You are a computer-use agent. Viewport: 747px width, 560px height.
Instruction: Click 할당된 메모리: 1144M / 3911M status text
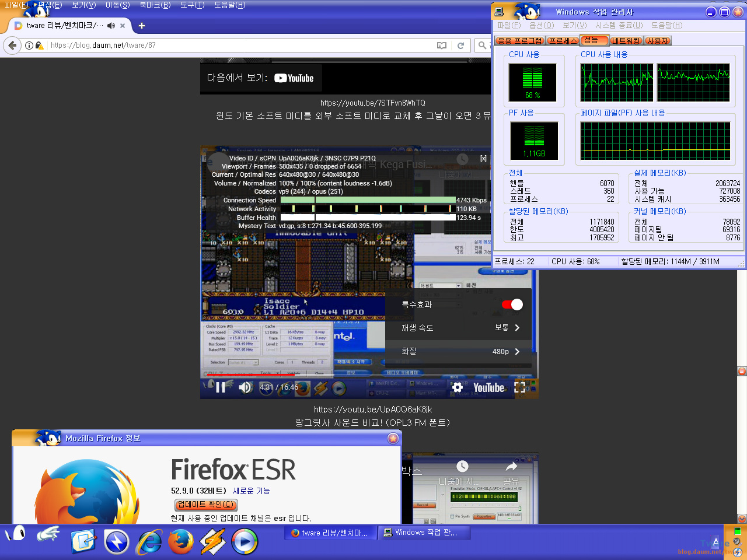click(670, 261)
